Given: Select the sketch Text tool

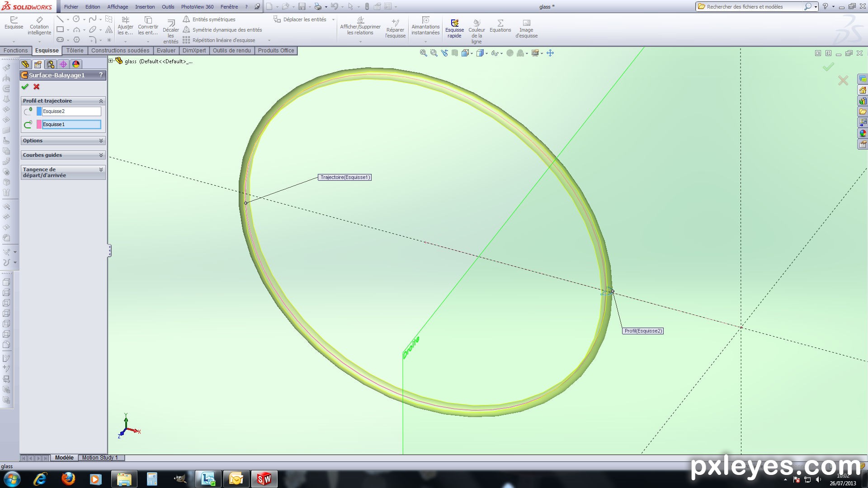Looking at the screenshot, I should pyautogui.click(x=109, y=29).
